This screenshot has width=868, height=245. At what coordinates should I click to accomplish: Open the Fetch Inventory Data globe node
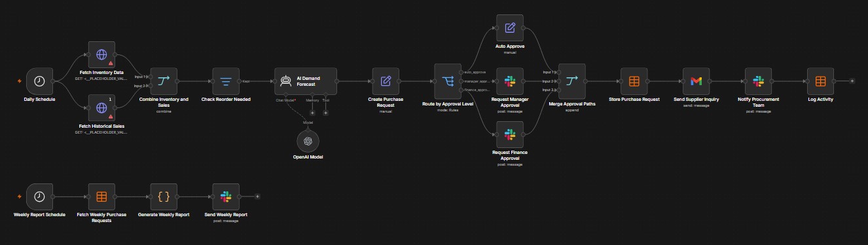click(x=101, y=55)
